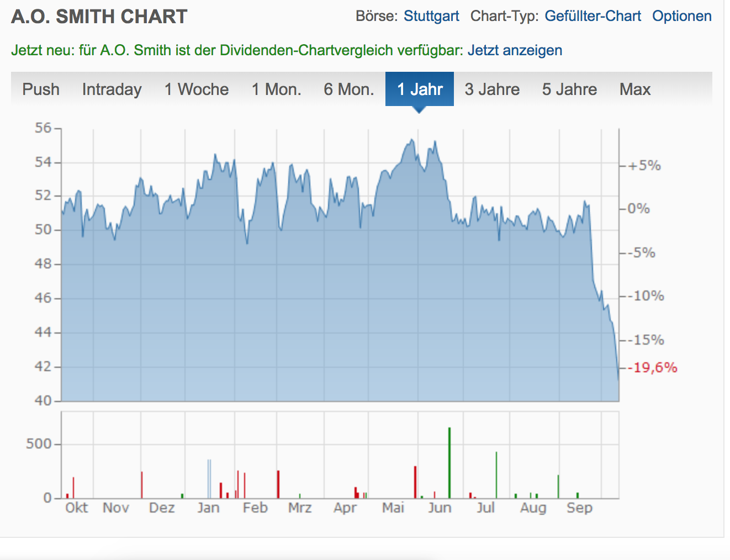Open the 1 Woche timeframe
Screen dimensions: 730x560
(x=197, y=89)
